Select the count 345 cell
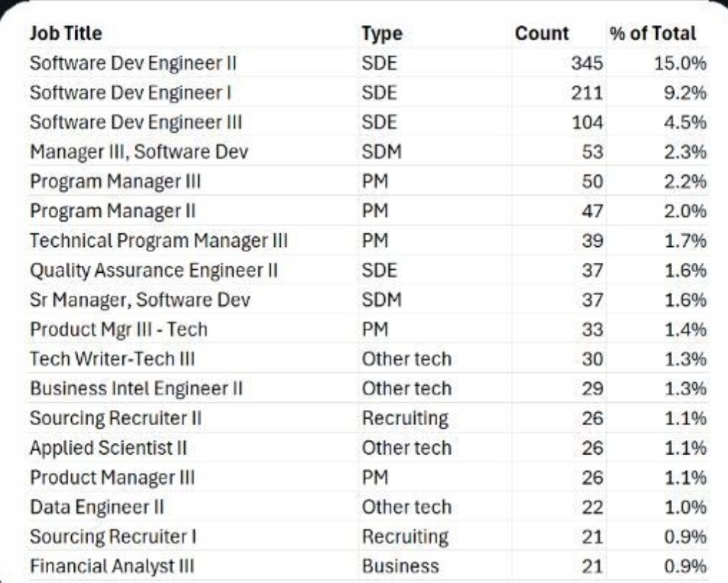Screen dimensions: 728x583 pyautogui.click(x=587, y=63)
